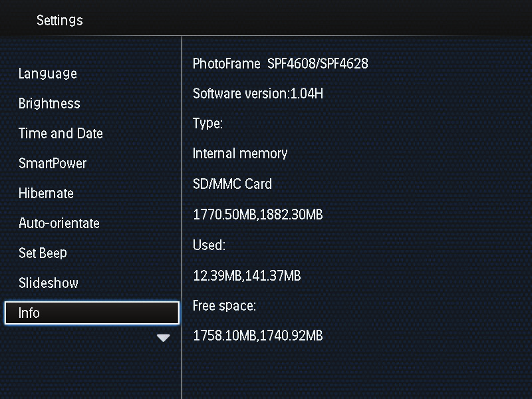Click the Software version:1.04H line
The image size is (532, 399).
click(258, 93)
